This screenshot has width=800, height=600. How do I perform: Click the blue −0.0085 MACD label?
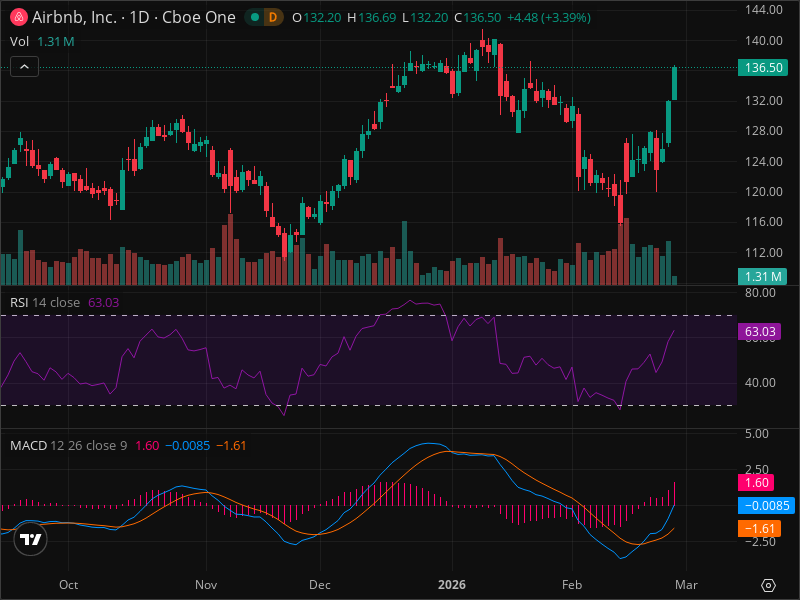[766, 506]
